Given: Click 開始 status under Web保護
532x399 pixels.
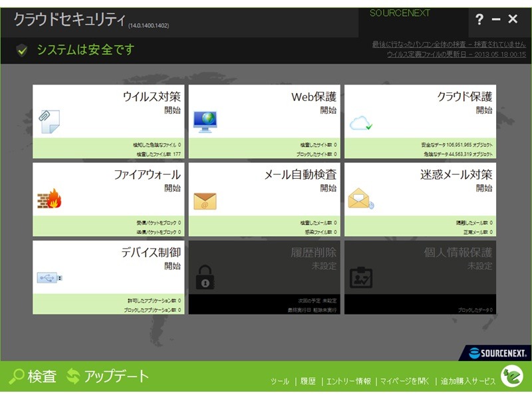Looking at the screenshot, I should point(328,110).
